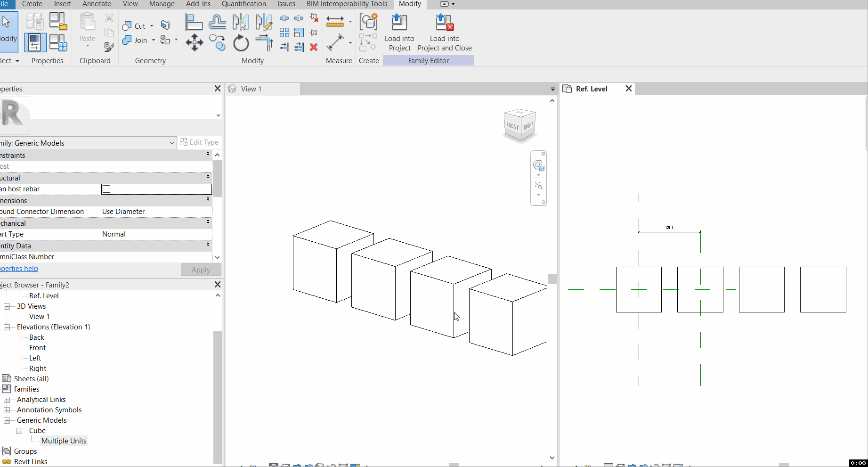868x467 pixels.
Task: Click the red Delete icon
Action: [314, 47]
